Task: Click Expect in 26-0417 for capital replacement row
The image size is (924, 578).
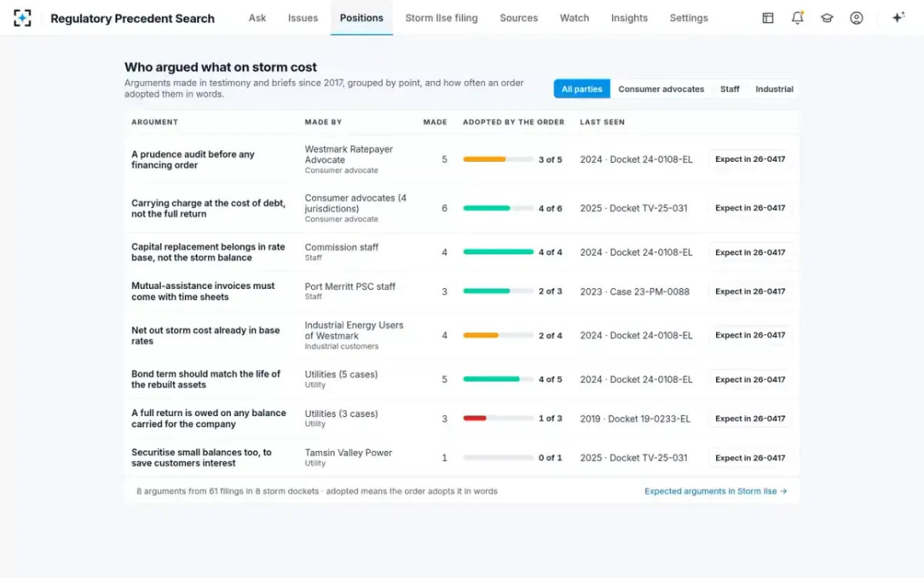Action: click(750, 252)
